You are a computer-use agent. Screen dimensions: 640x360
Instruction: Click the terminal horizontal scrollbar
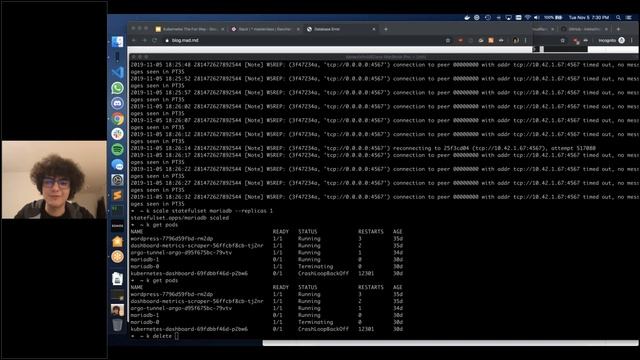click(450, 343)
